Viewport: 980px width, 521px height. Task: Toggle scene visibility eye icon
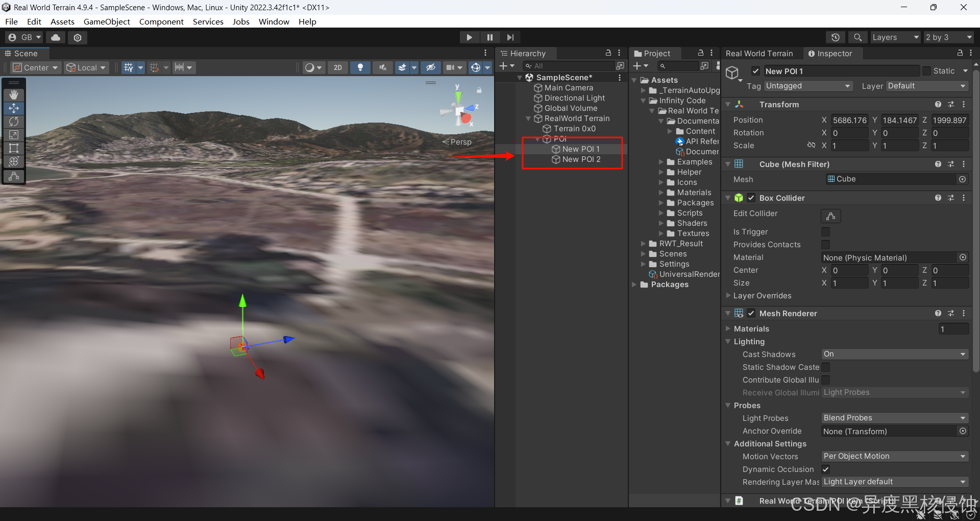(x=431, y=67)
